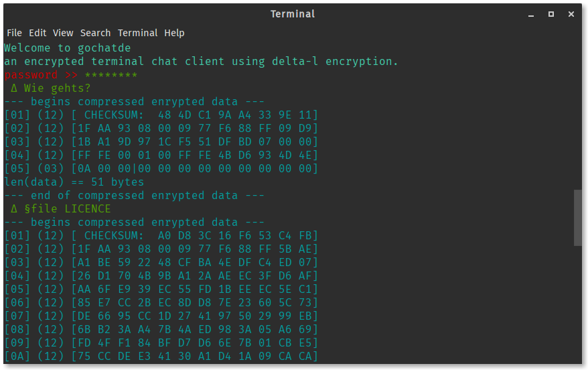Open the Terminal menu
This screenshot has width=588, height=370.
tap(137, 33)
